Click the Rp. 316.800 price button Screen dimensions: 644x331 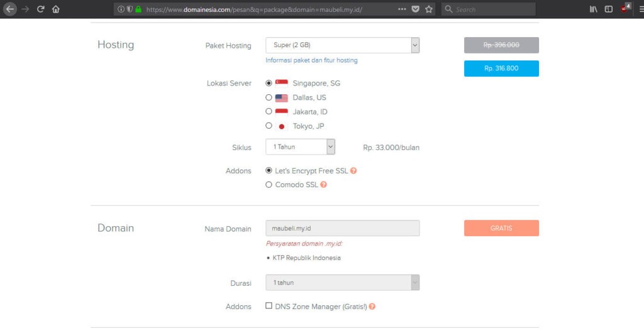pos(501,68)
